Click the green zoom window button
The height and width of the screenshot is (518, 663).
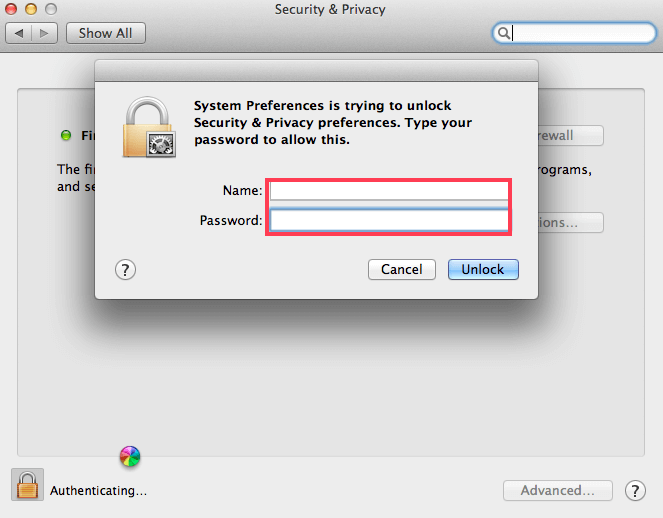tap(51, 9)
